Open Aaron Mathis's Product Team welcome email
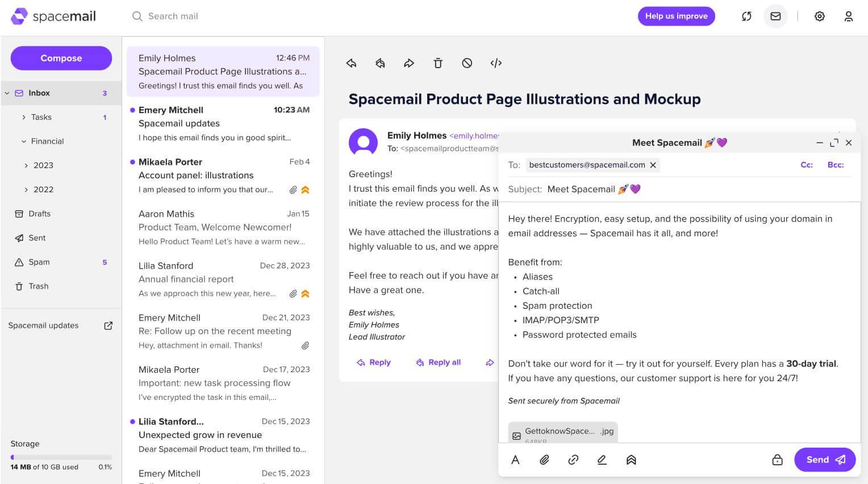 point(223,227)
